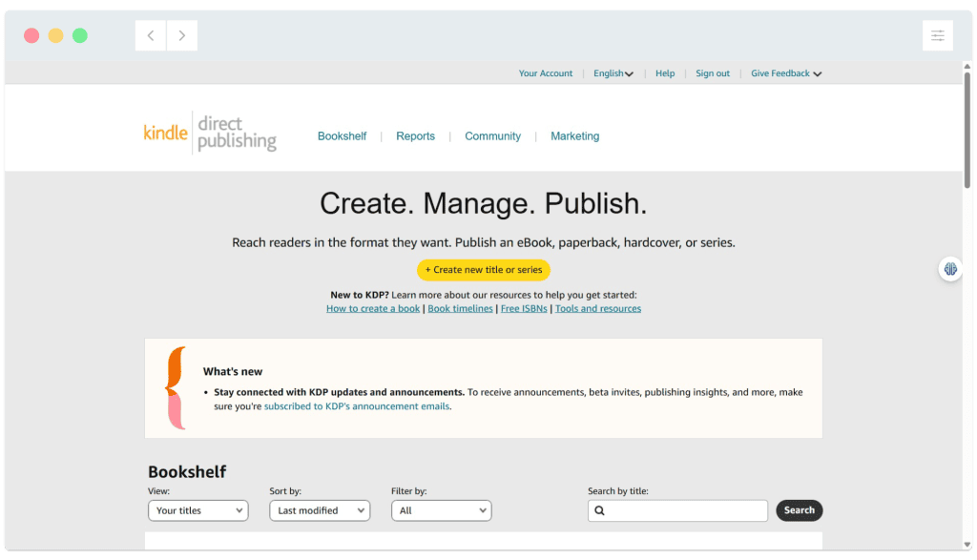Click the floating brain extension icon
This screenshot has height=560, width=977.
[950, 269]
